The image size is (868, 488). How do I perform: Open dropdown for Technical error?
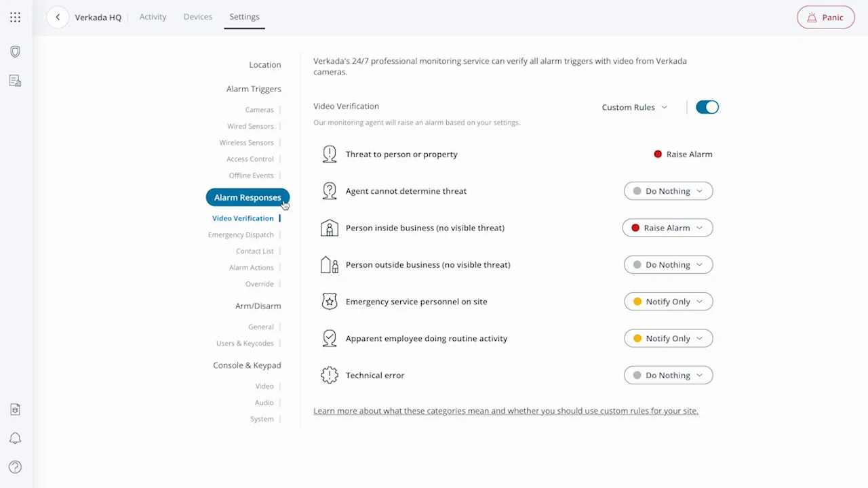tap(668, 375)
